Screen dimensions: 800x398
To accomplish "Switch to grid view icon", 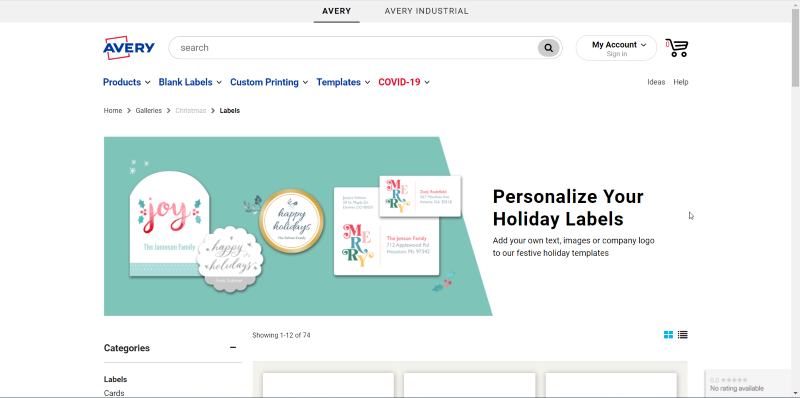I will (x=668, y=335).
